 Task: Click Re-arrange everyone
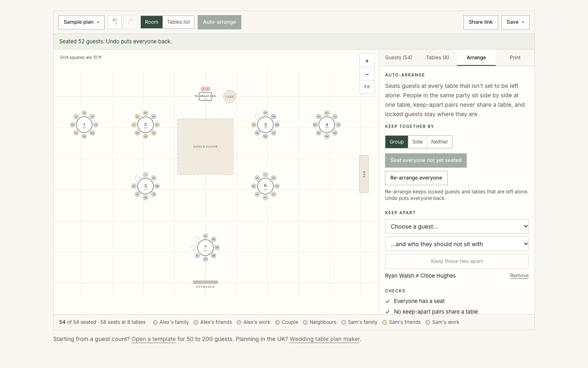coord(416,178)
